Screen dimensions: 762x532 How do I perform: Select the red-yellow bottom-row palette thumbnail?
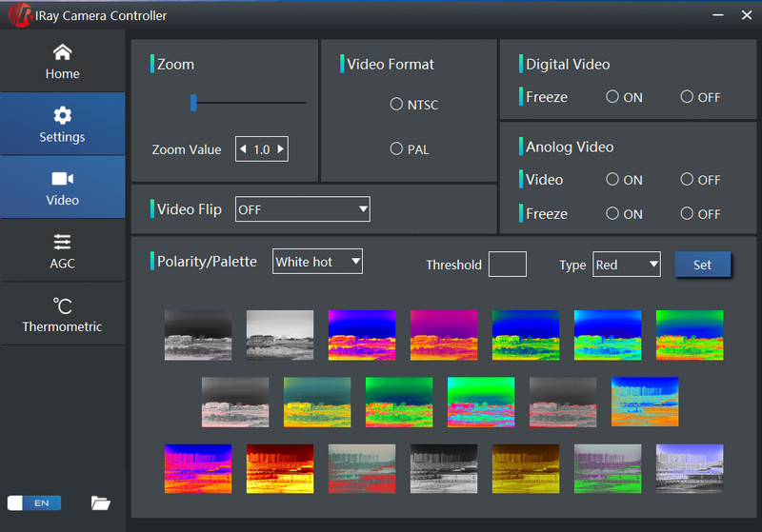280,468
